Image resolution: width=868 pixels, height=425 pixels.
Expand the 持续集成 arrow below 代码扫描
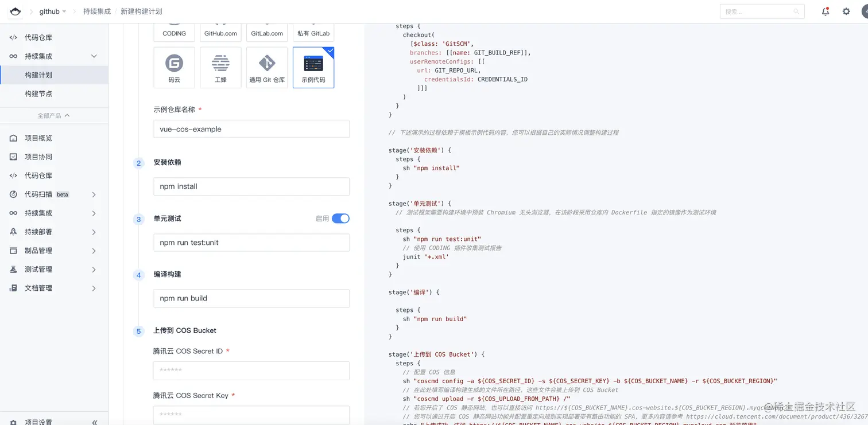[94, 213]
